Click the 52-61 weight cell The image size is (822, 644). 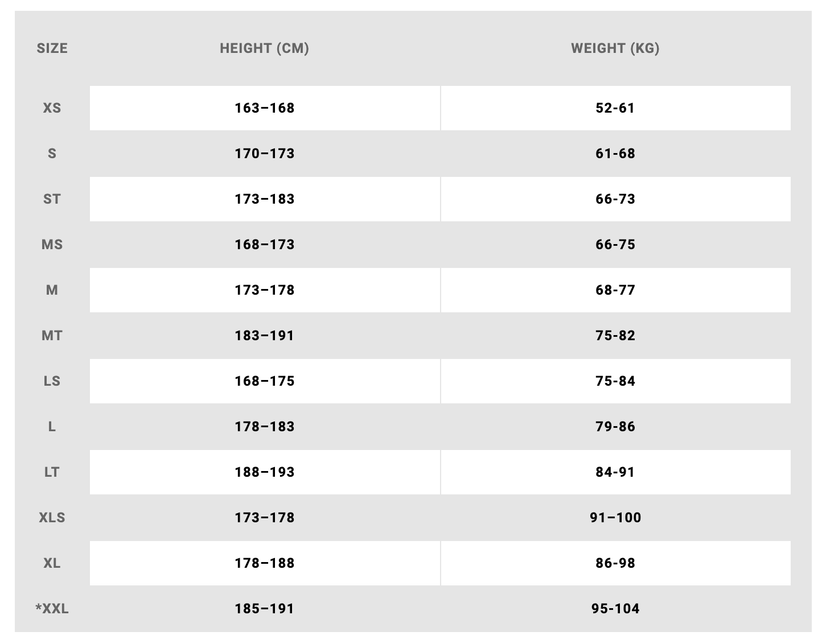[x=615, y=108]
